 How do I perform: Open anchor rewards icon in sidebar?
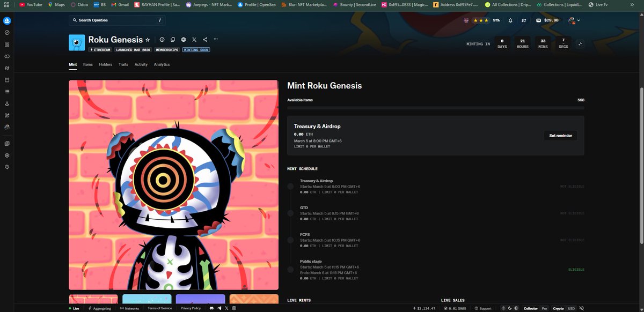click(7, 103)
